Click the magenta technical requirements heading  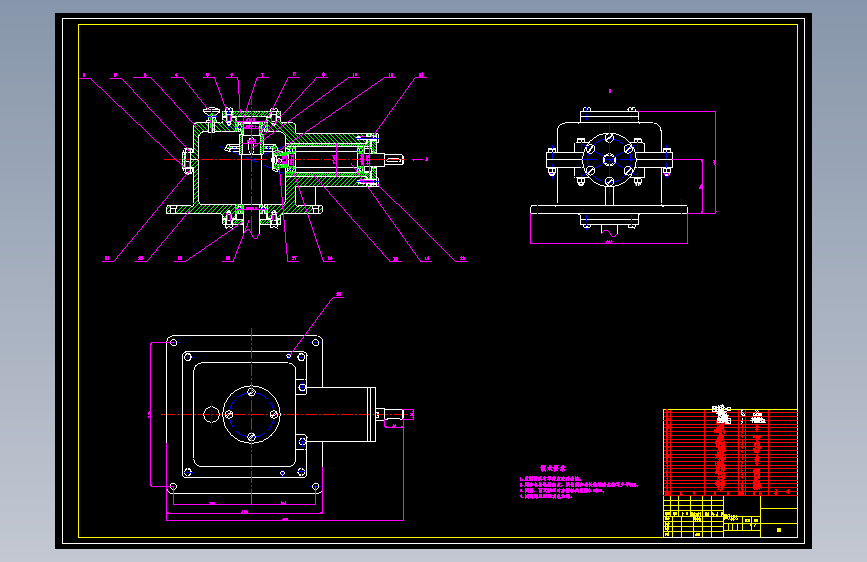[552, 468]
